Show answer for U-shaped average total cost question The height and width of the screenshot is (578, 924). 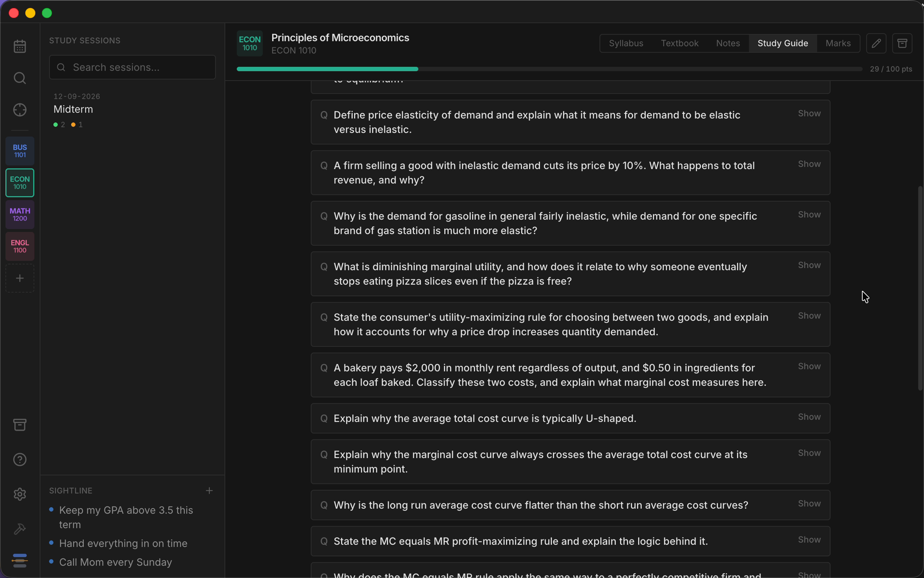point(809,417)
